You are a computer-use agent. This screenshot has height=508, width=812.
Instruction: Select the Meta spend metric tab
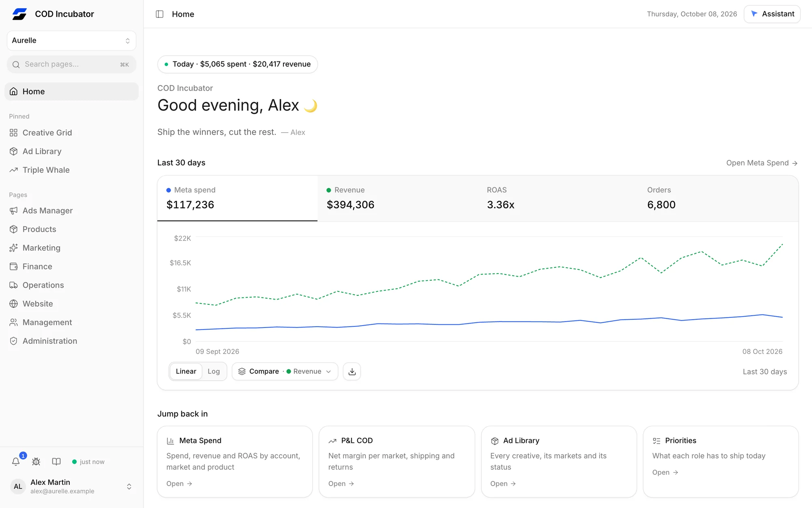coord(238,198)
